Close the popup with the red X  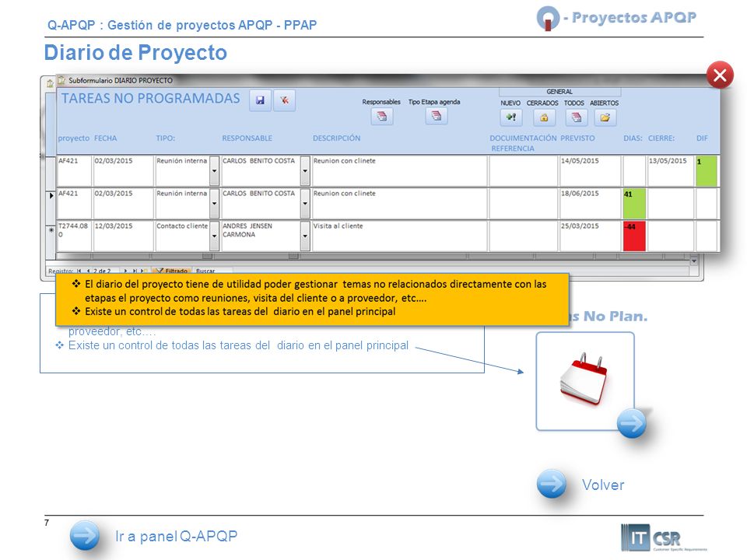pos(720,75)
